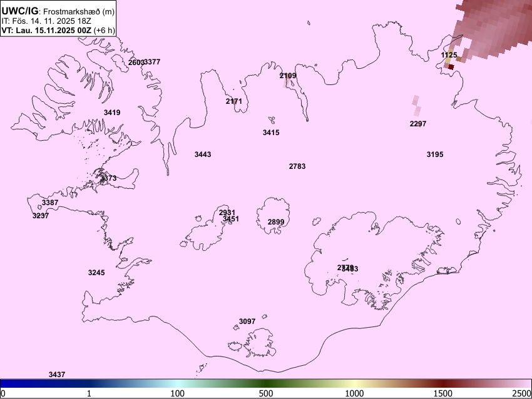The image size is (532, 399).
Task: Click the freezing level value 2297
Action: tap(418, 124)
